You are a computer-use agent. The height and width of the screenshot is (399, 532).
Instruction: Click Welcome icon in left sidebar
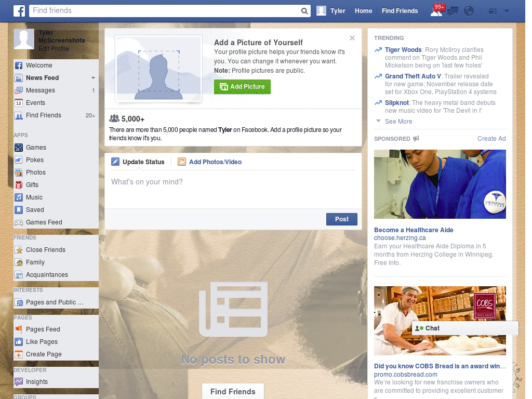tap(19, 65)
